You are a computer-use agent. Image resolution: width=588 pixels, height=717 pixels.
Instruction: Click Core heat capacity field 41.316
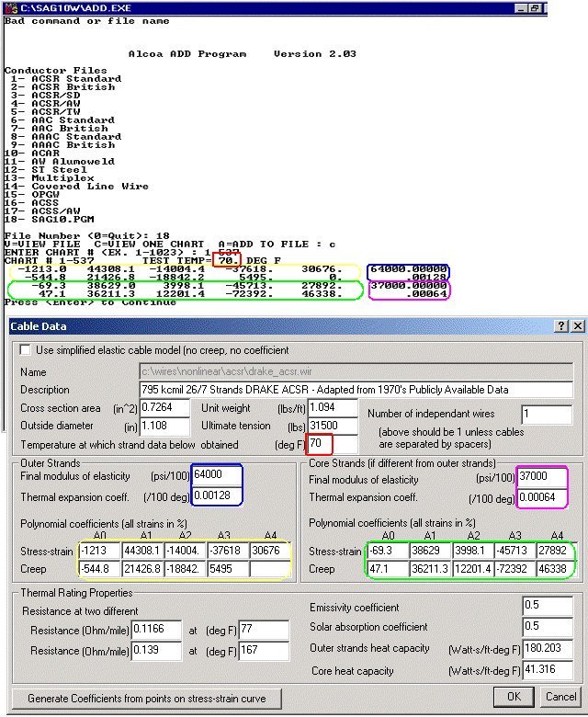click(548, 670)
